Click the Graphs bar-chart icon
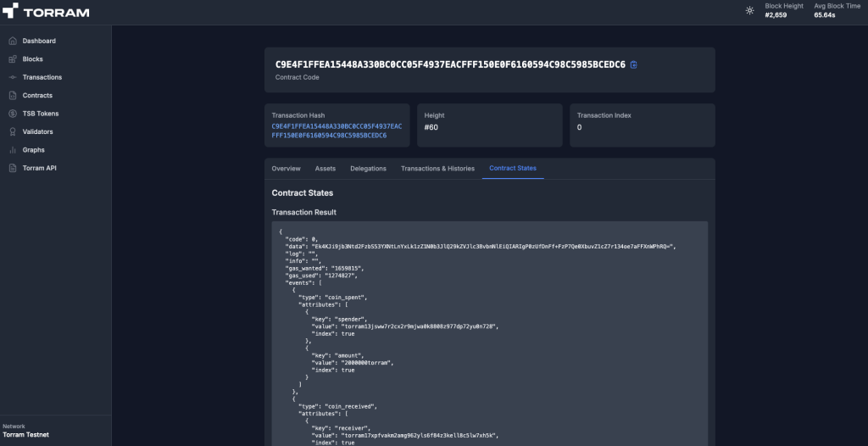The width and height of the screenshot is (868, 446). [13, 150]
